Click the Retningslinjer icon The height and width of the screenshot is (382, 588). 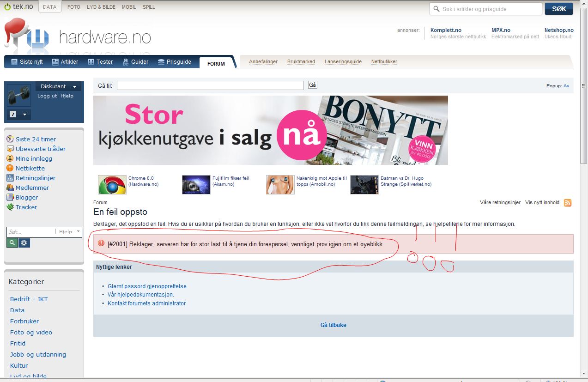coord(10,178)
